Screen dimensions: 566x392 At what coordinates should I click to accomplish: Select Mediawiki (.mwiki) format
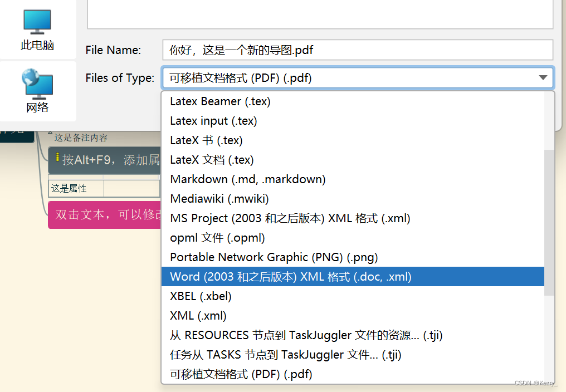click(353, 199)
